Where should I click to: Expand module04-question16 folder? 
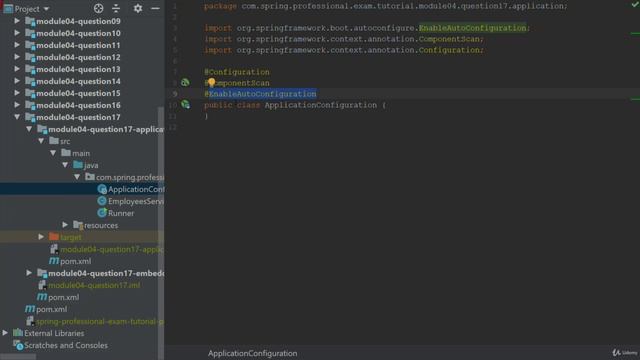pos(17,105)
